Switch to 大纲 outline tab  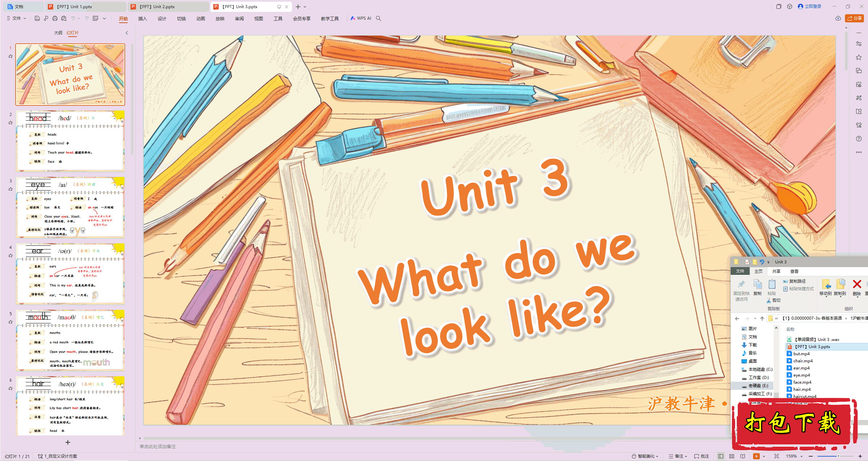click(58, 33)
